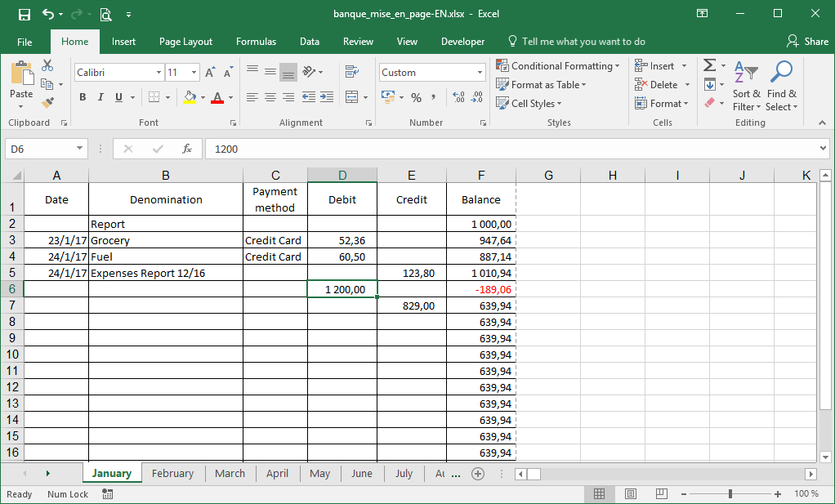Click the Insert Function fx icon

187,149
